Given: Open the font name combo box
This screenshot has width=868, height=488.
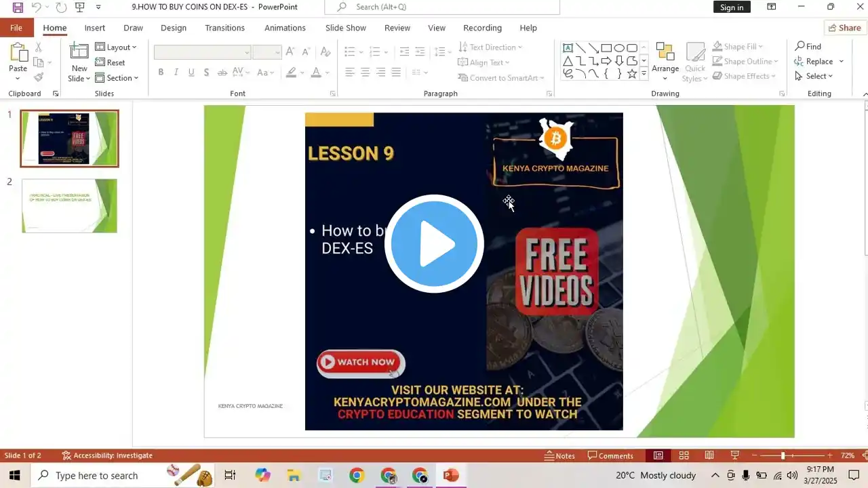Looking at the screenshot, I should tap(202, 52).
